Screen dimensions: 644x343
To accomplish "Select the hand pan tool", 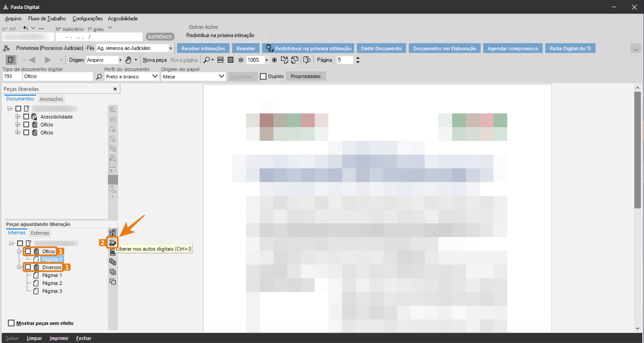I will [x=128, y=60].
